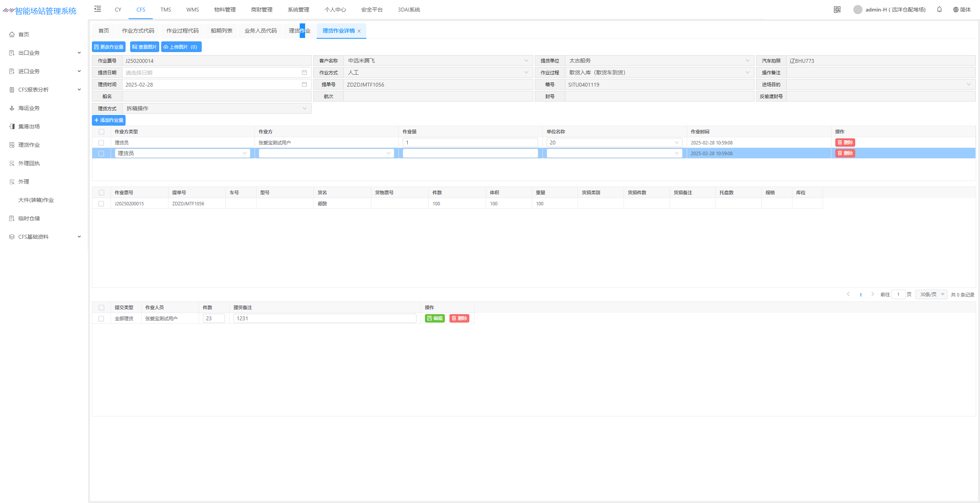The width and height of the screenshot is (980, 503).
Task: Open the 集港出场 sidebar item icon
Action: point(12,126)
